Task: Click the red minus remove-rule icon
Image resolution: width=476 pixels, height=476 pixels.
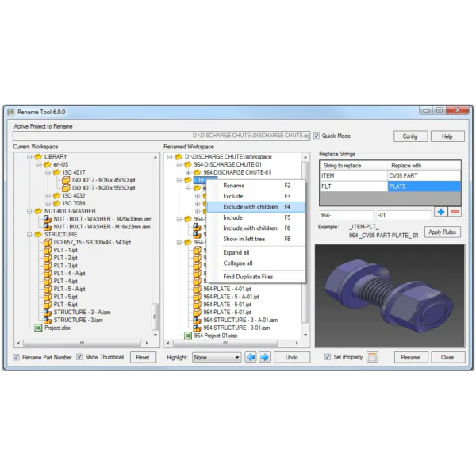Action: [455, 212]
